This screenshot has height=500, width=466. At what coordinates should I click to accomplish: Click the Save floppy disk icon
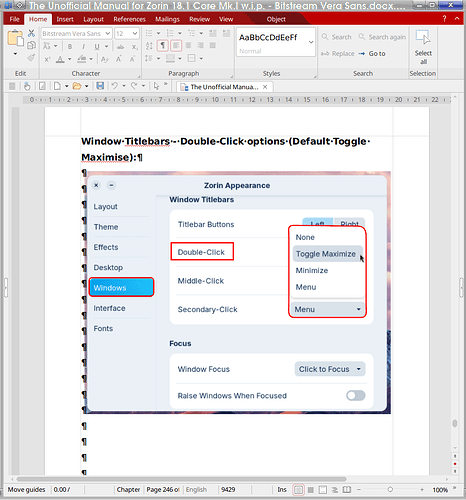click(x=100, y=86)
